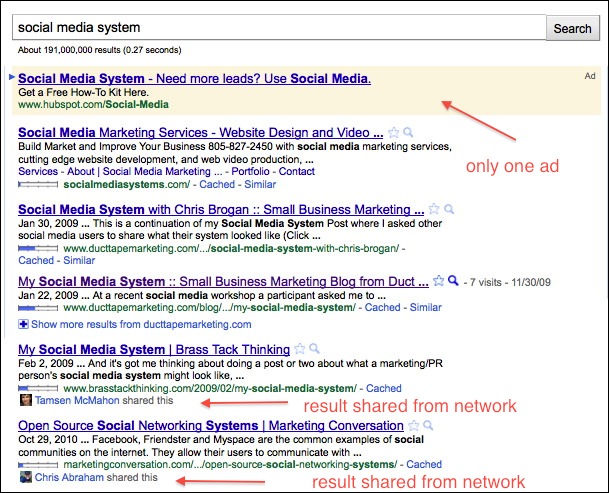This screenshot has width=609, height=493.
Task: Star the Chris Brogan Social Media System result
Action: coord(434,209)
